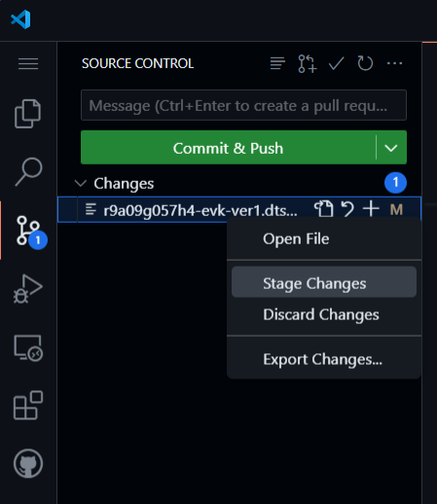437x504 pixels.
Task: Open the GitHub panel icon
Action: (28, 463)
